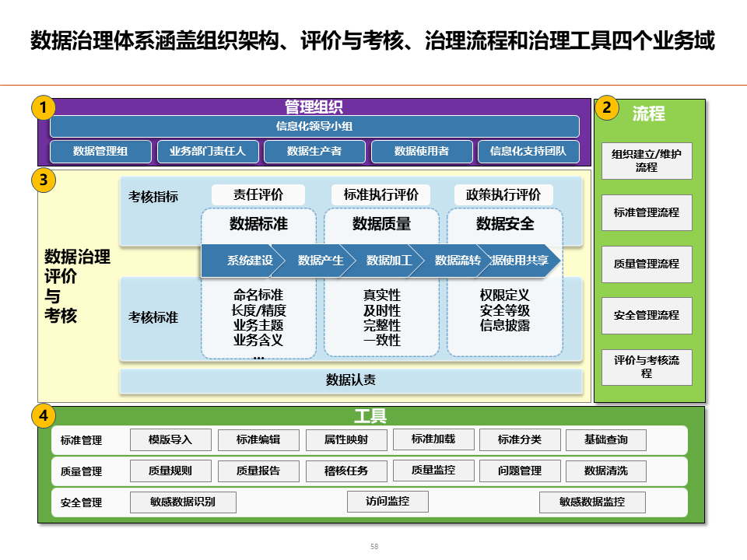The width and height of the screenshot is (747, 560).
Task: Click the 数据安全 heading
Action: 505,224
